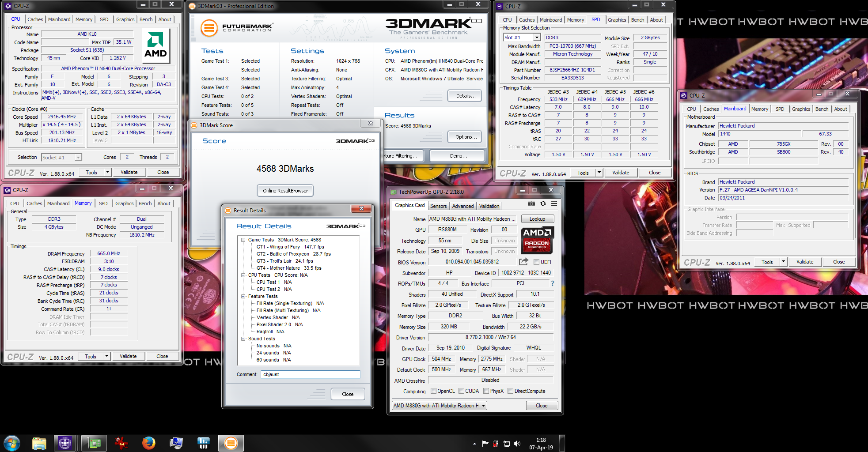Viewport: 868px width, 452px height.
Task: Open the Caches tab in CPU-Z Memory window
Action: tap(34, 203)
